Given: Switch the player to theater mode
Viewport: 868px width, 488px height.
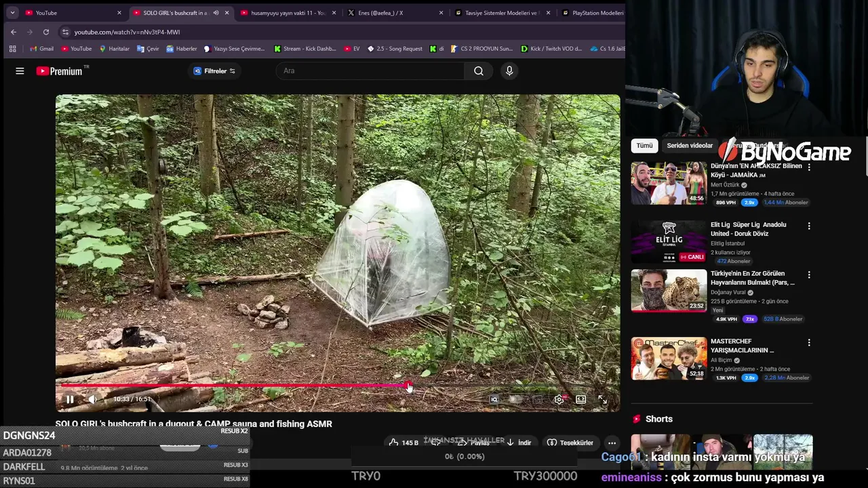Looking at the screenshot, I should 580,399.
